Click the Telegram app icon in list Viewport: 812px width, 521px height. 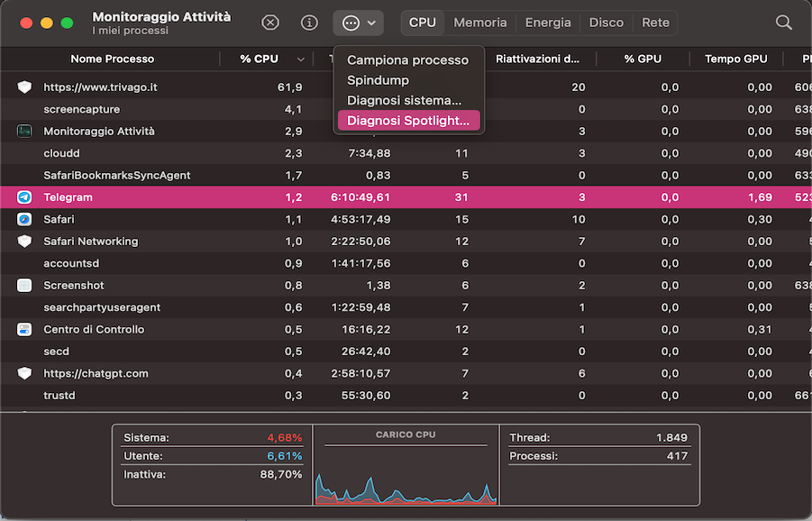(24, 197)
